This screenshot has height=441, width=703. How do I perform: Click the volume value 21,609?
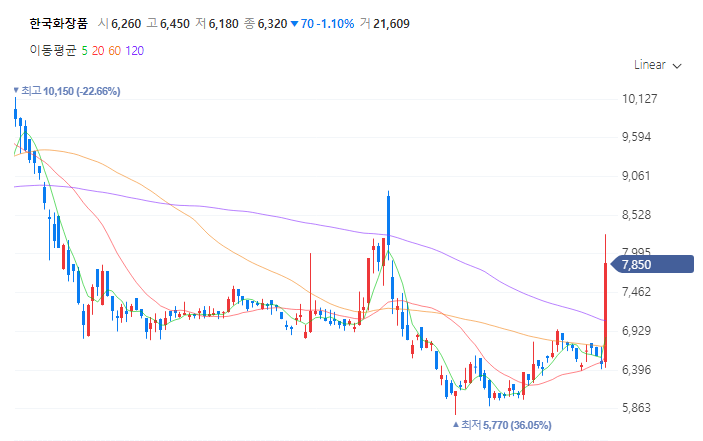[391, 24]
